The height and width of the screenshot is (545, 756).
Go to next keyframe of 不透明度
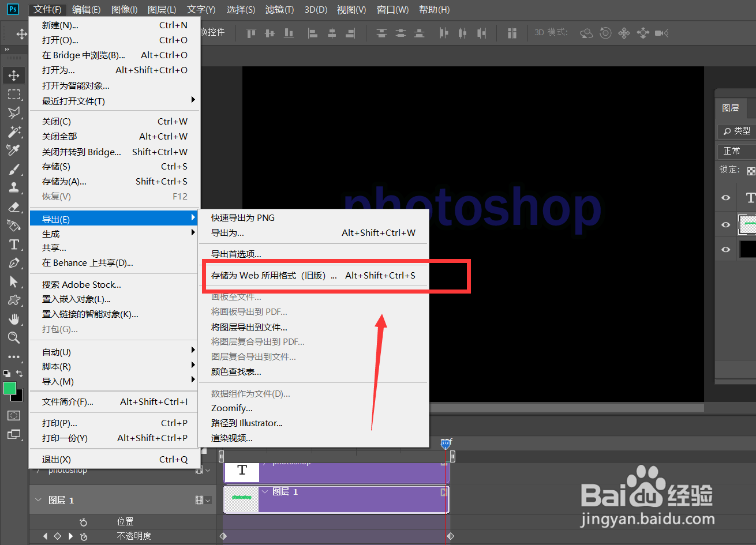click(70, 536)
